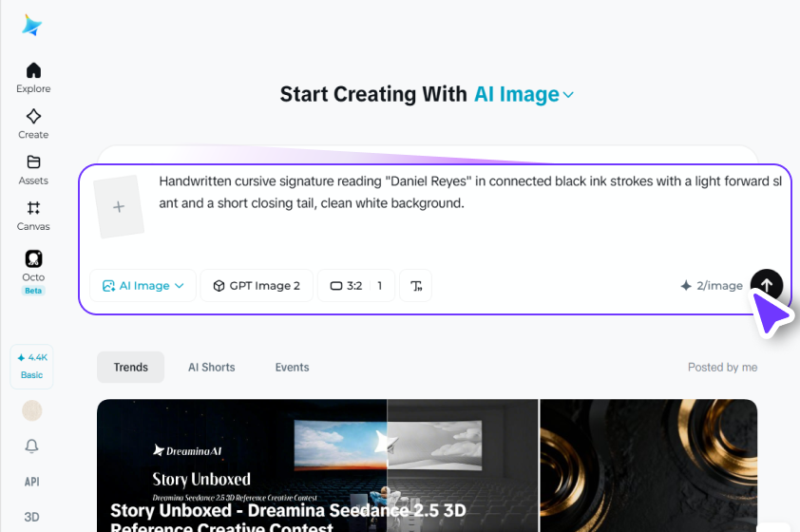Open the gold rings artwork thumbnail
The image size is (800, 532).
coord(649,465)
